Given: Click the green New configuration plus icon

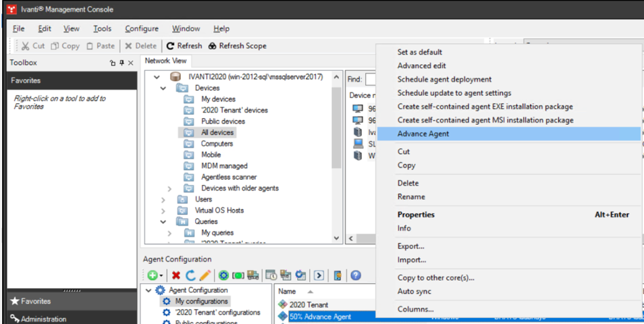Looking at the screenshot, I should 153,275.
